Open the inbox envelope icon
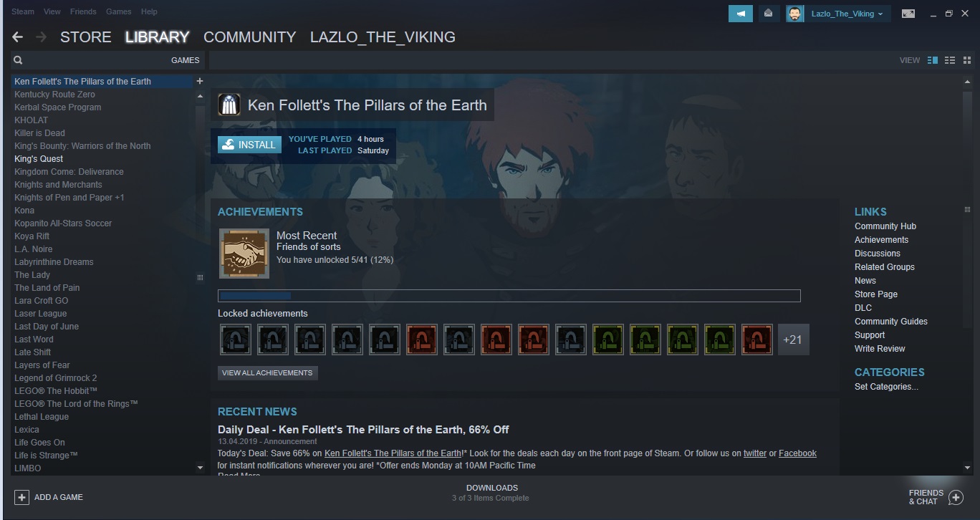Screen dimensions: 980x520 click(x=769, y=14)
